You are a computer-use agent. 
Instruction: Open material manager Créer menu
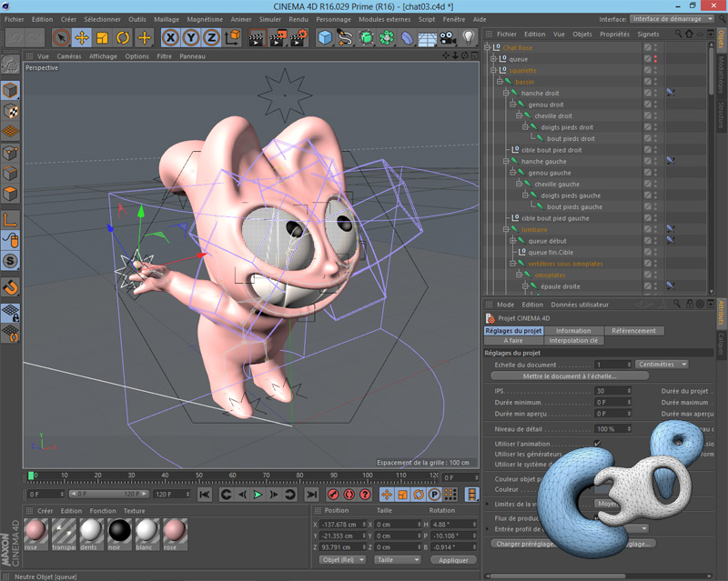click(45, 511)
